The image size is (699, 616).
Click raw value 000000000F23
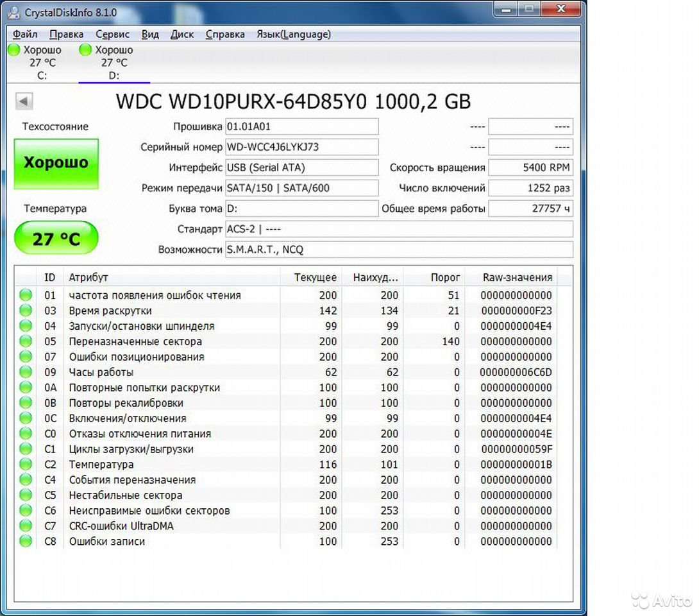point(516,311)
